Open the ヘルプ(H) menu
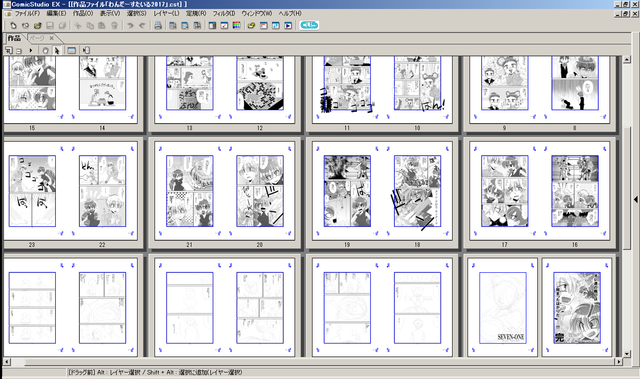Screen dimensions: 640x379 pos(290,13)
